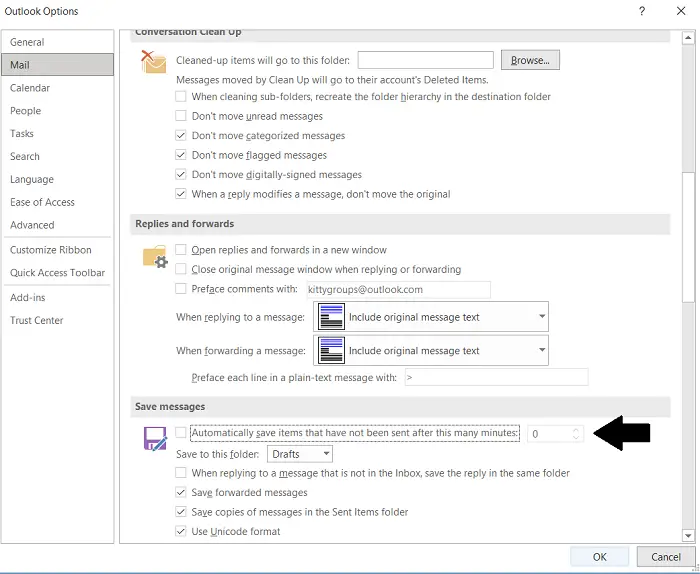
Task: Click the Browse button for cleanup folder
Action: pos(530,60)
